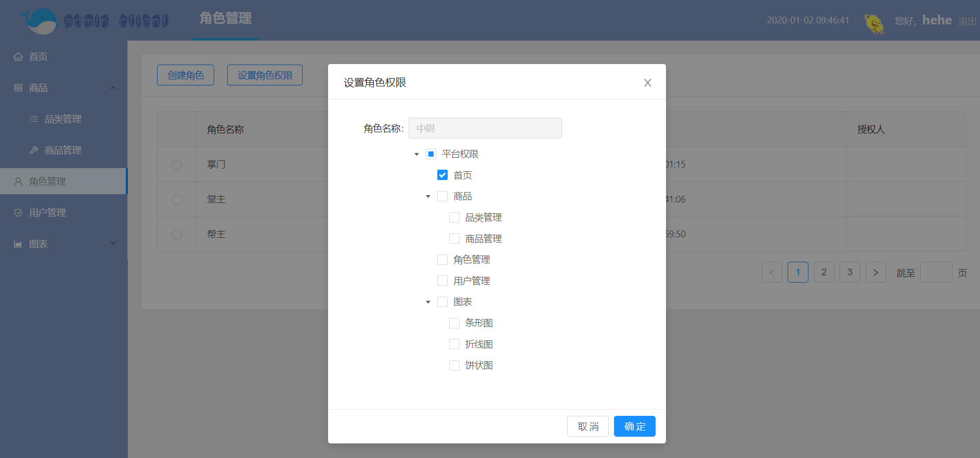This screenshot has width=980, height=458.
Task: Click the shield icon beside 用户管理 in sidebar
Action: tap(18, 212)
